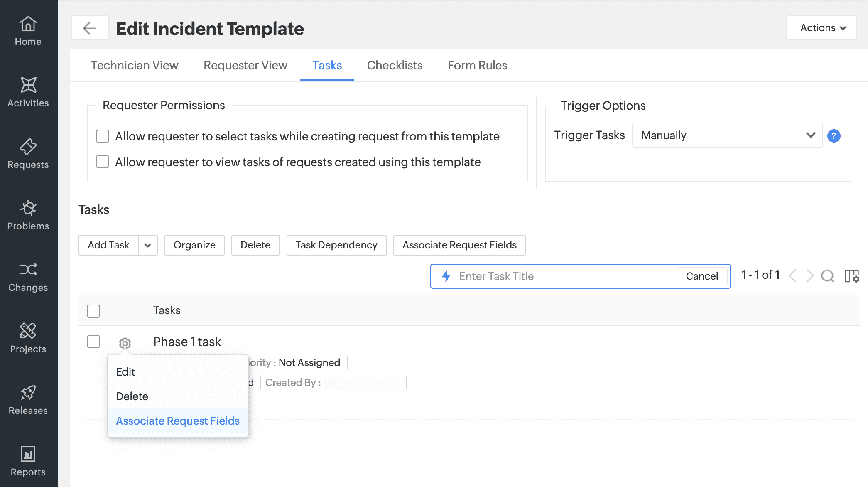Open the Trigger Tasks help icon
The height and width of the screenshot is (487, 868).
[834, 136]
